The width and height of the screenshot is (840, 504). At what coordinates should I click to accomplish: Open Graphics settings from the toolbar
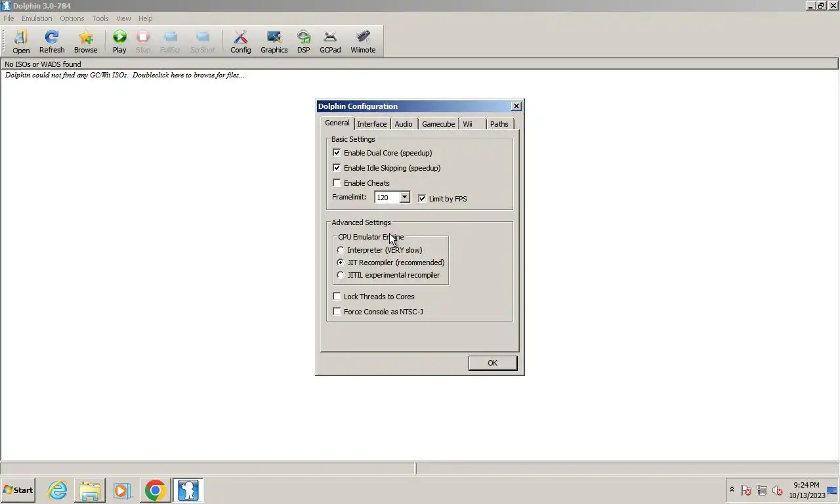(274, 41)
